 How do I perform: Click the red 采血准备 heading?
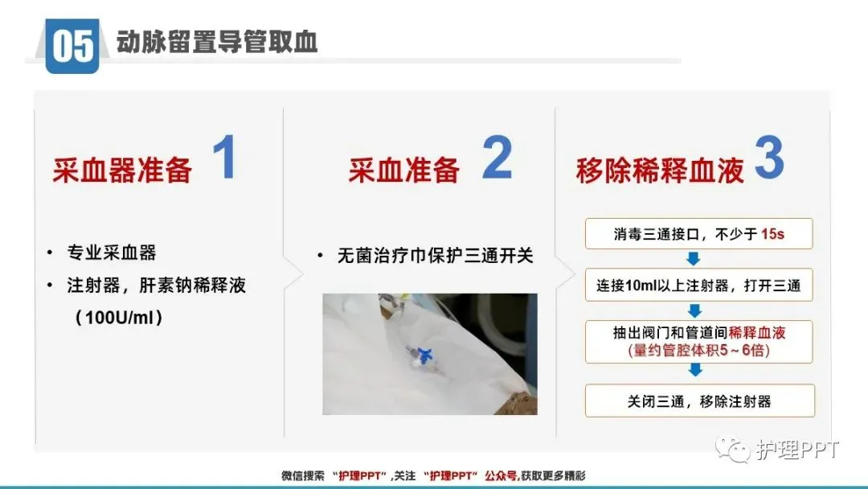[404, 170]
